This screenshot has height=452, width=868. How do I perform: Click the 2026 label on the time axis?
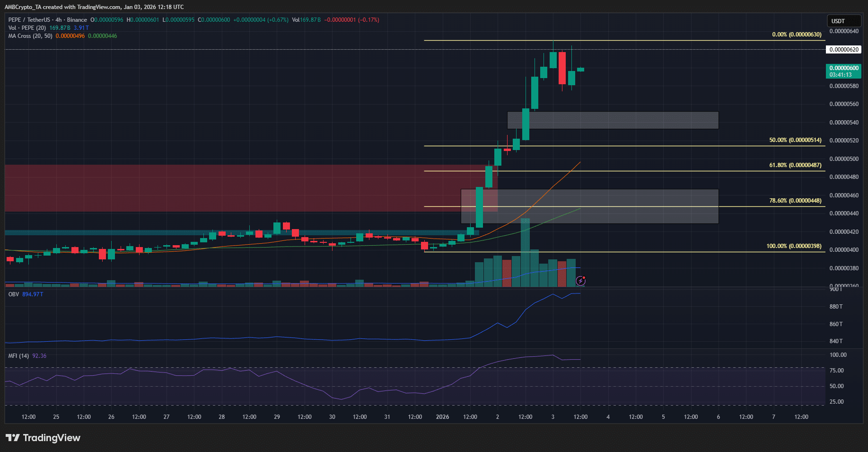[443, 417]
